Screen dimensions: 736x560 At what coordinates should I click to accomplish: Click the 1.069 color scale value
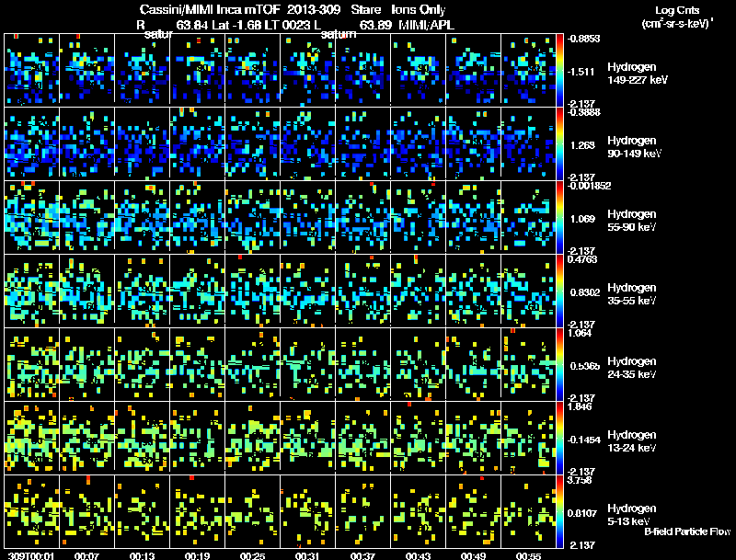click(582, 219)
